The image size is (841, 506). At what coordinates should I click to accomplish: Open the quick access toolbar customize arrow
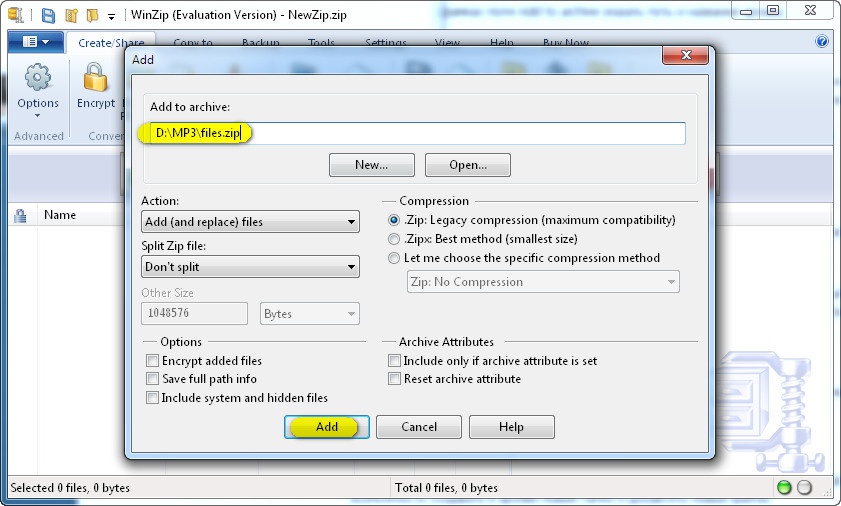(111, 17)
